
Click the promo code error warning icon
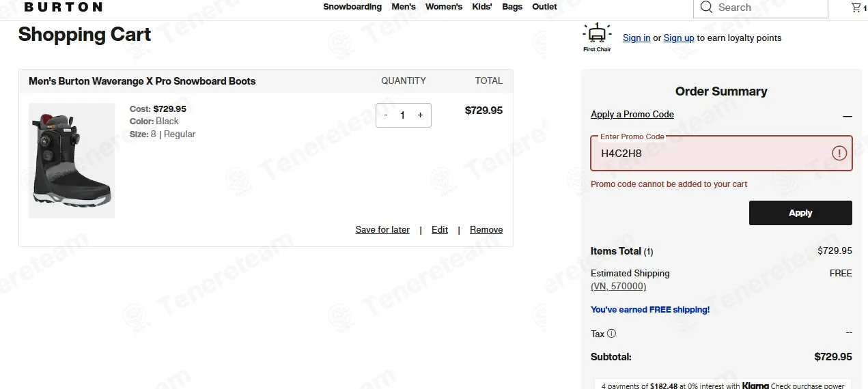click(x=839, y=153)
